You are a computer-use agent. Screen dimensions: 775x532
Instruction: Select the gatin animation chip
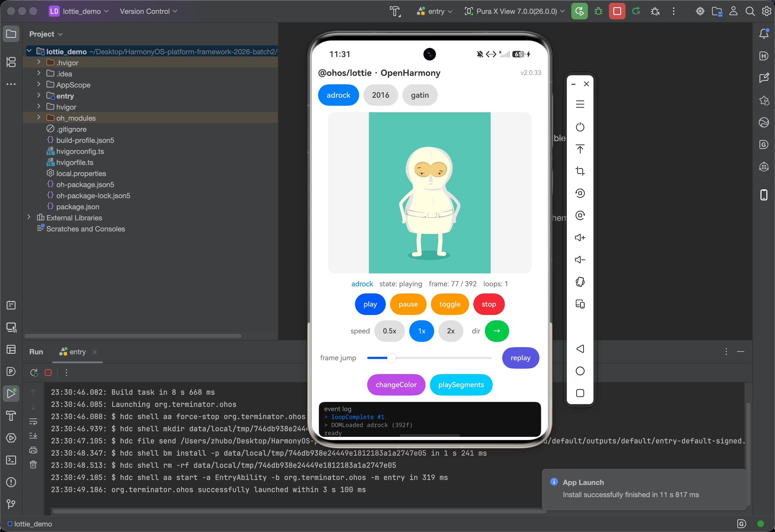pos(420,95)
